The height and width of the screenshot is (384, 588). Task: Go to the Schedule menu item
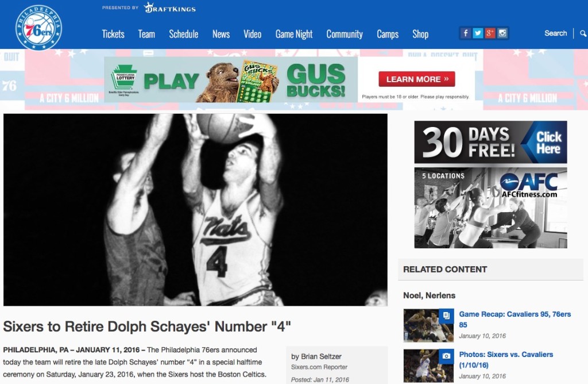[x=184, y=34]
